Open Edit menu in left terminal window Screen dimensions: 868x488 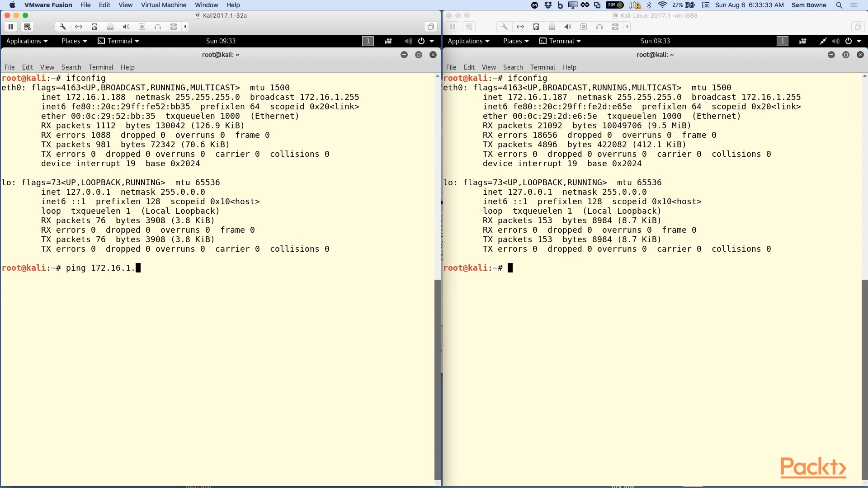[28, 67]
